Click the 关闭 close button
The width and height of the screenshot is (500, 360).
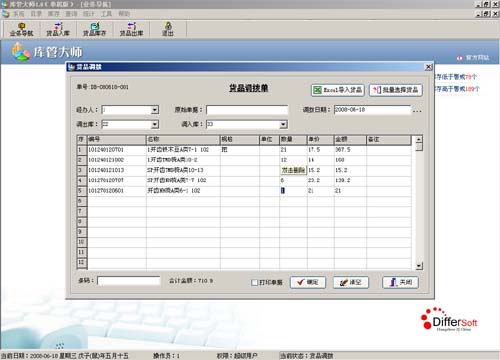click(400, 282)
